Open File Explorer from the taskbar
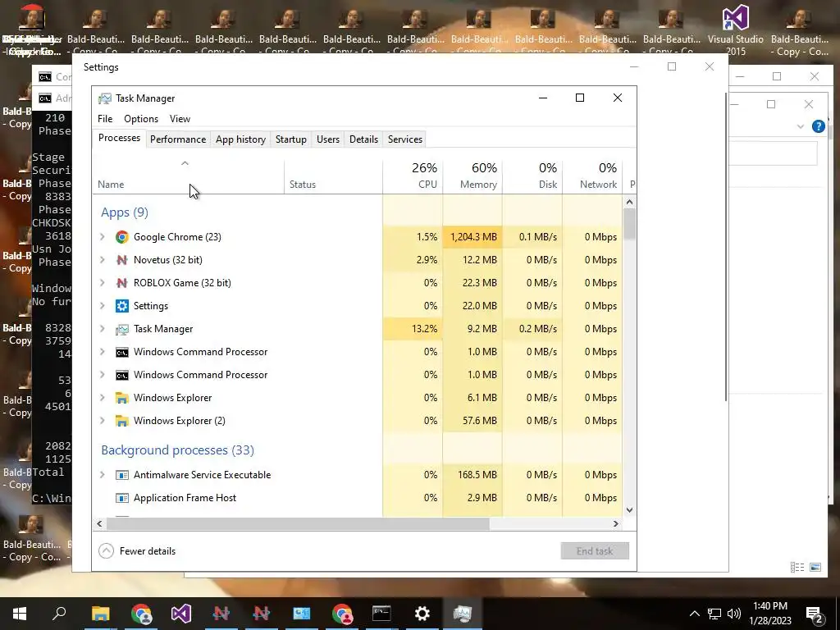 tap(101, 613)
